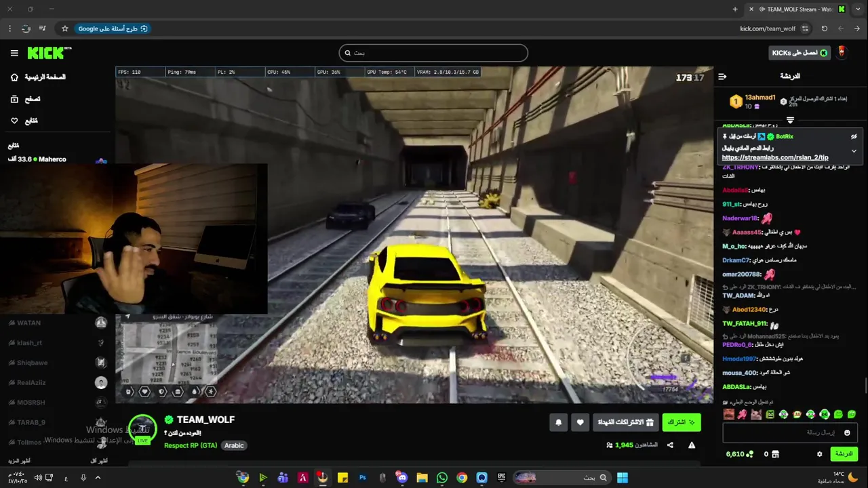
Task: Open the user avatar menu at top right
Action: [x=842, y=52]
